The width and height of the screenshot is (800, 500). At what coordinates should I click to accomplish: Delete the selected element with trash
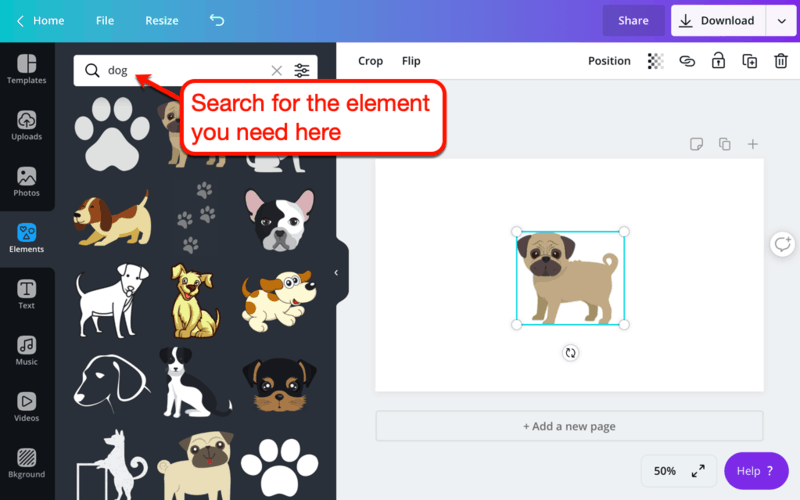(781, 61)
